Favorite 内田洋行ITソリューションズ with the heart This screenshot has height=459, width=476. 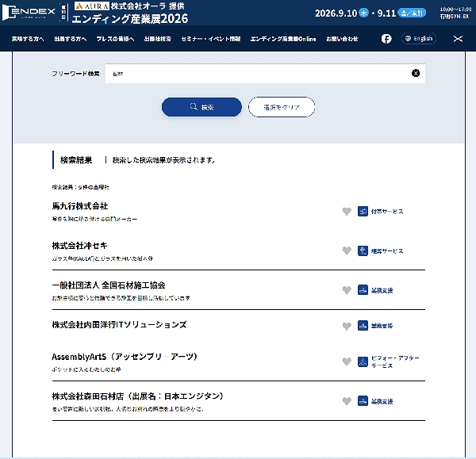coord(347,326)
